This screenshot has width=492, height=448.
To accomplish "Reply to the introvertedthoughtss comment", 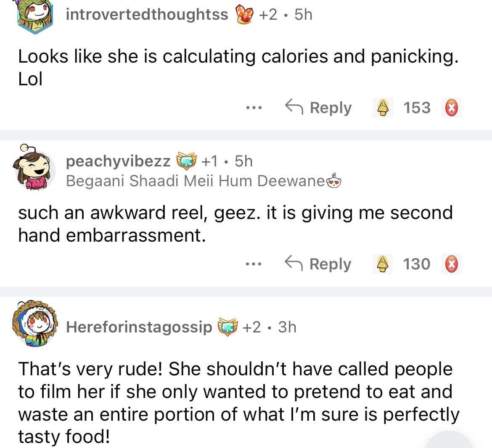I will click(318, 108).
